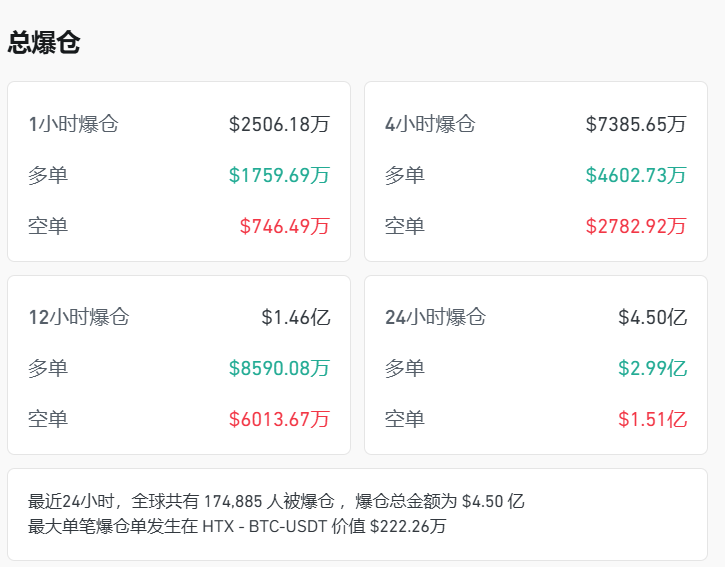Select the 4小时爆仓 card label

tap(430, 125)
